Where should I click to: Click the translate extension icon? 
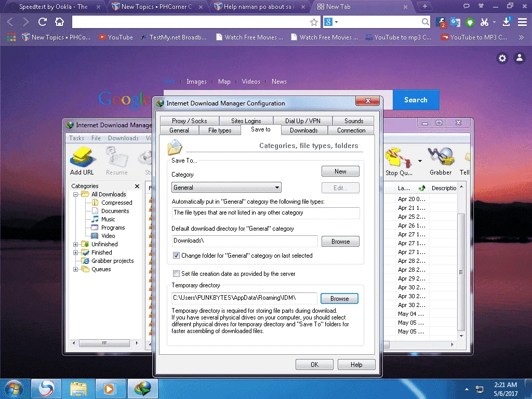point(455,22)
